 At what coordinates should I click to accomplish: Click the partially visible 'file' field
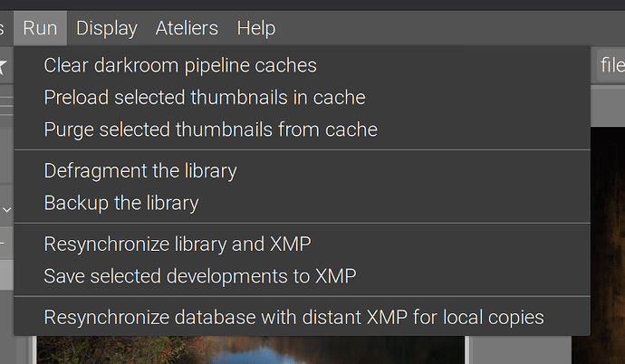[611, 65]
